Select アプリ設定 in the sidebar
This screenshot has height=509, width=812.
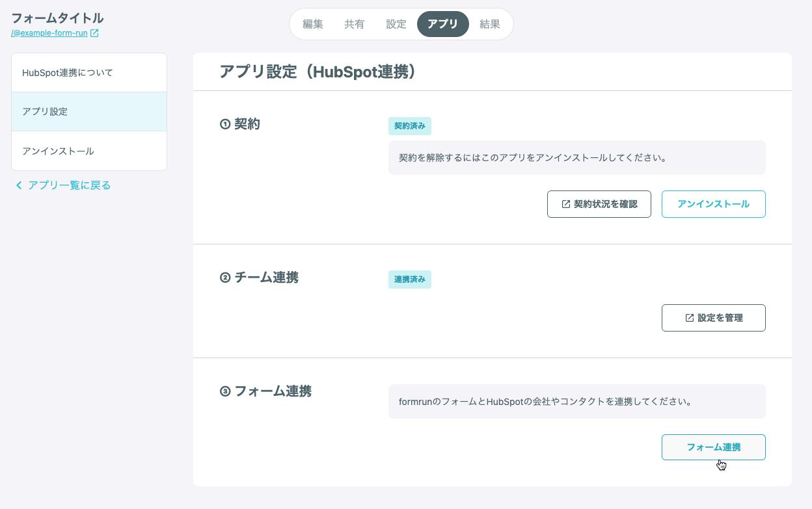89,112
